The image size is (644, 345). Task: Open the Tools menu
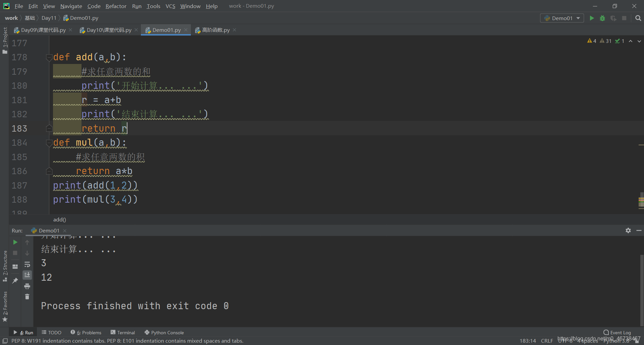(x=153, y=6)
